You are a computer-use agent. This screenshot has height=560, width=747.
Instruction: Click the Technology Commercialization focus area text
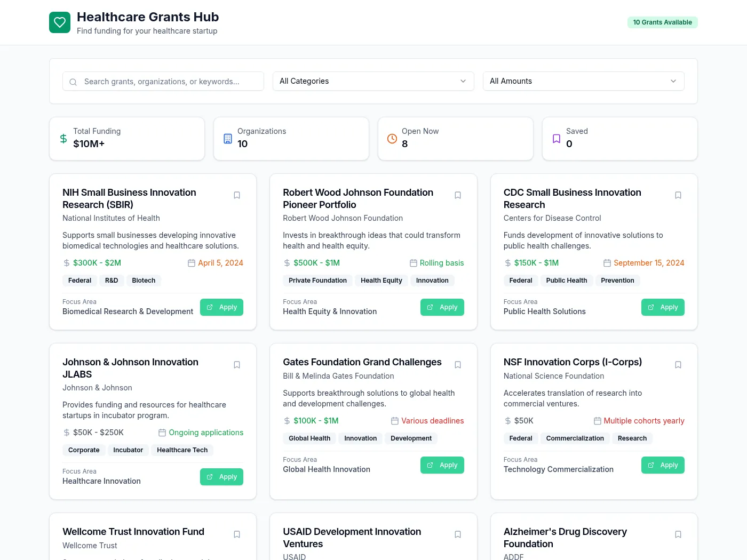[559, 469]
